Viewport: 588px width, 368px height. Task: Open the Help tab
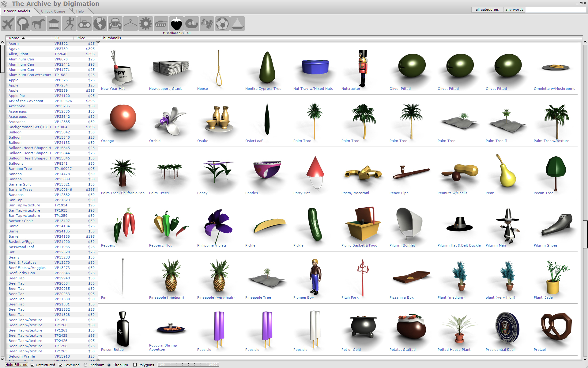80,11
